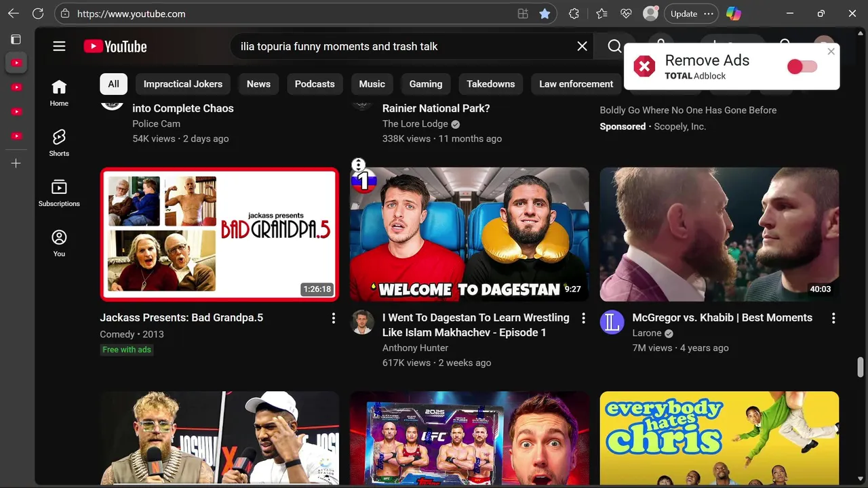Open the Larone channel avatar
868x488 pixels.
[612, 323]
